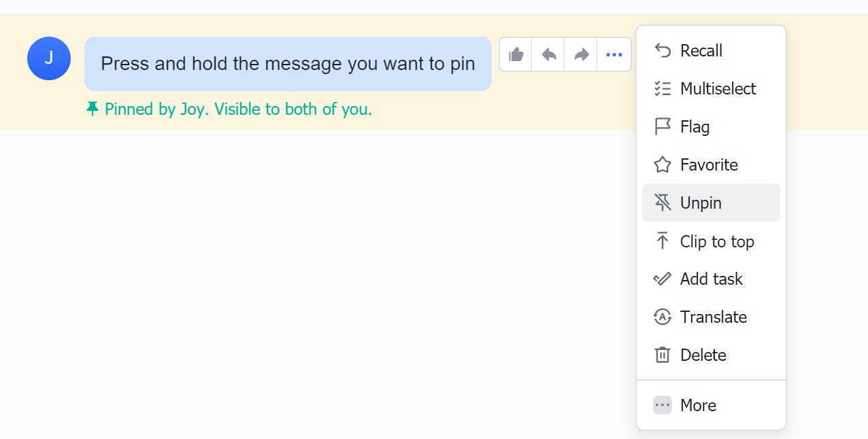Click the Recall undo-arrow icon

point(661,50)
